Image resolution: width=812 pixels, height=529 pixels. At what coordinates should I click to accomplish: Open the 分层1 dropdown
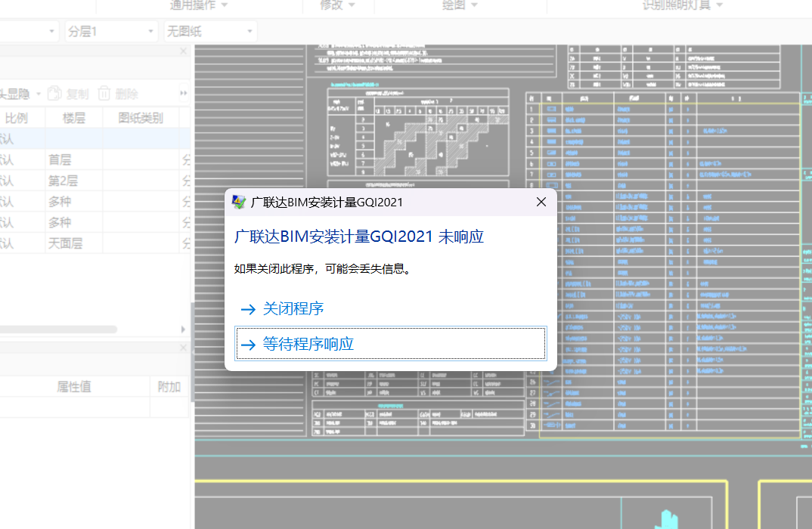point(111,32)
